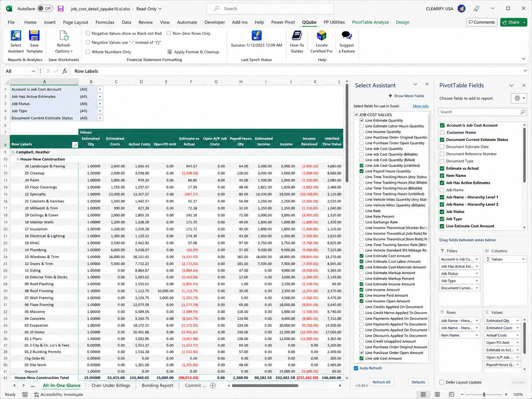Enable Negative Values show as Black not Red
532x399 pixels.
tap(88, 33)
